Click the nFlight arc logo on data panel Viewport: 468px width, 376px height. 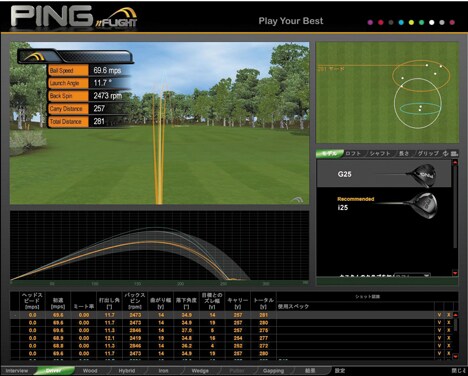point(34,57)
